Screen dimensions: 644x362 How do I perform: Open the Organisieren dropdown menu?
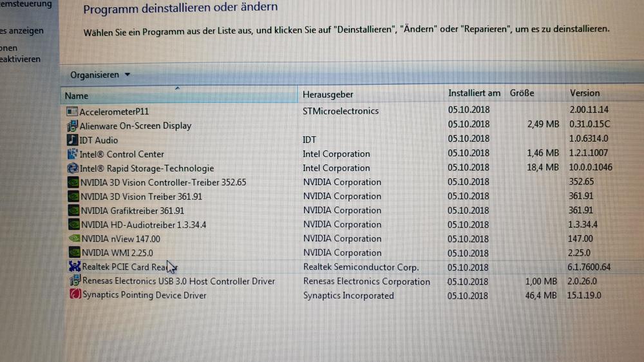(x=100, y=75)
